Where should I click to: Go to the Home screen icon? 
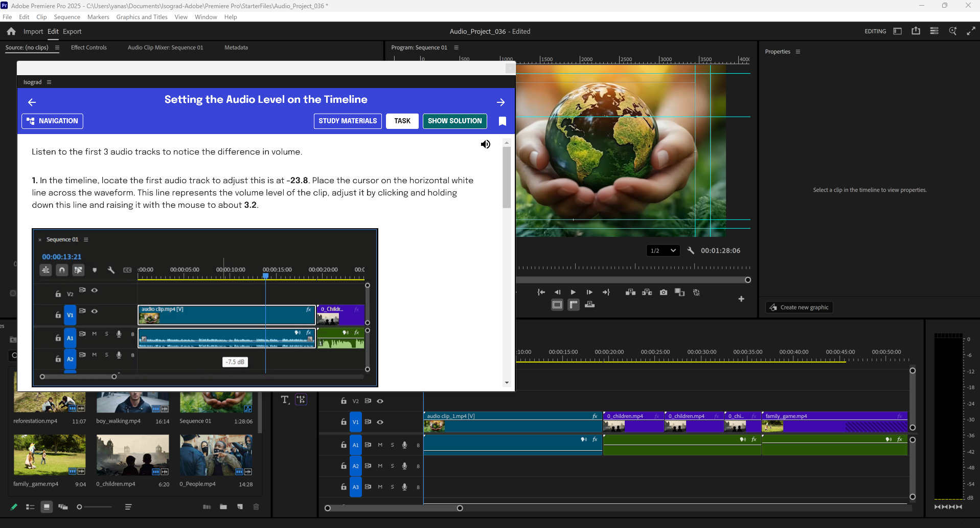[11, 31]
